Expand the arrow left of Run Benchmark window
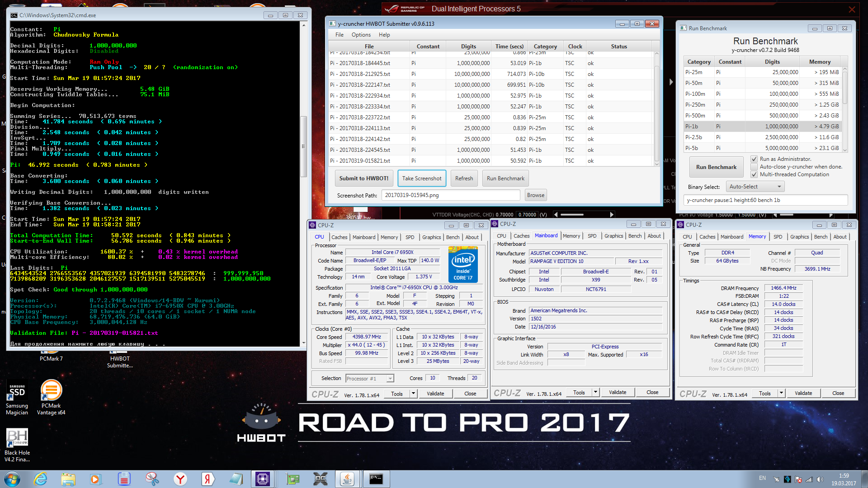The height and width of the screenshot is (488, 868). click(x=671, y=82)
